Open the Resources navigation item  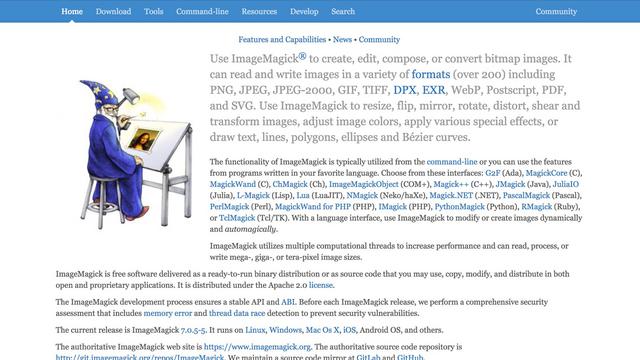pyautogui.click(x=259, y=11)
